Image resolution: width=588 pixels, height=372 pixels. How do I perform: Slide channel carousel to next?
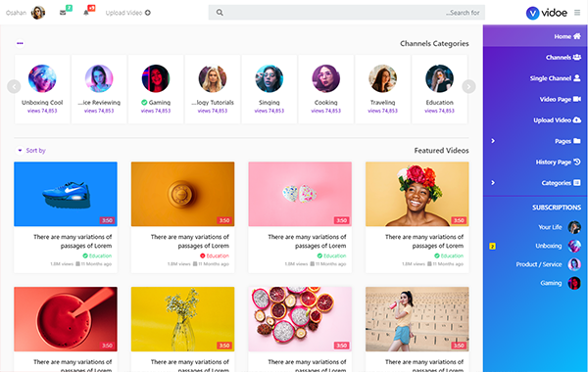[468, 86]
